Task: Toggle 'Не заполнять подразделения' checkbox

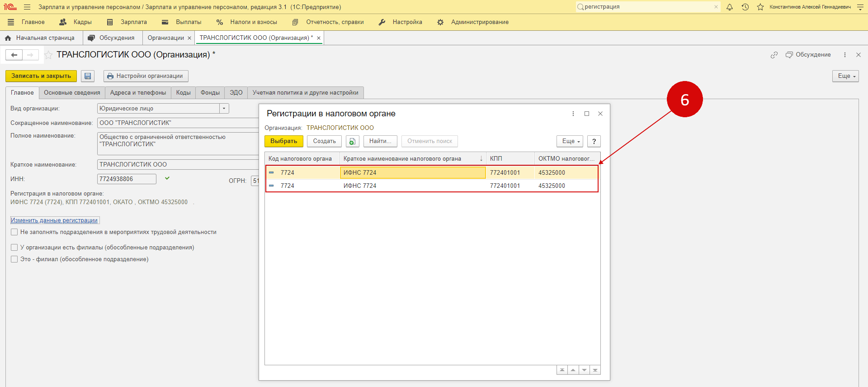Action: pyautogui.click(x=14, y=232)
